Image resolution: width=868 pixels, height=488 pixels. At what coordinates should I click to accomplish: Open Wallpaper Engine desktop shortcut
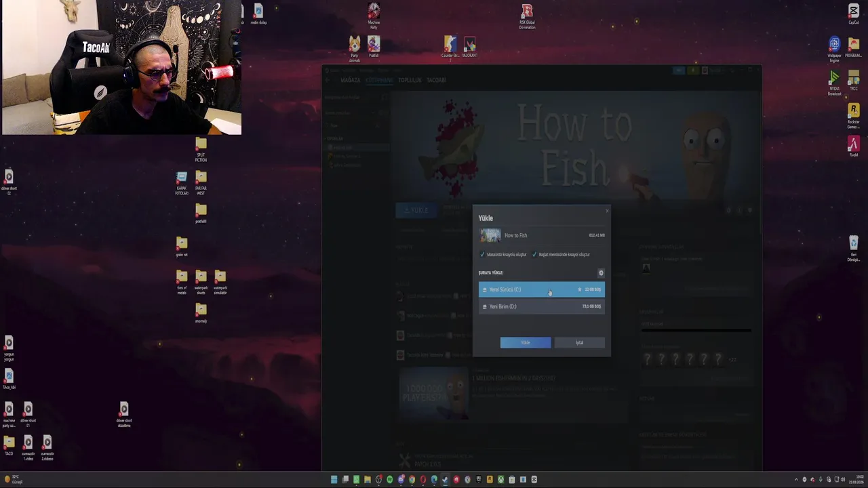coord(835,50)
